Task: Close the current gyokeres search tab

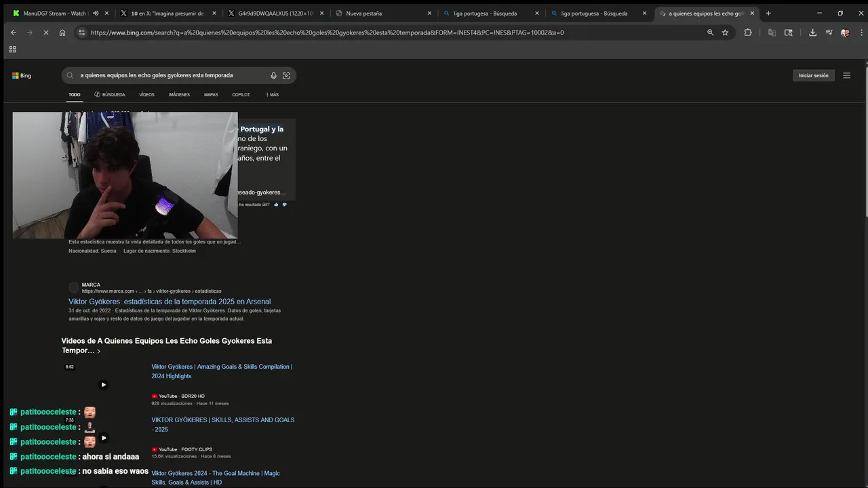Action: click(x=752, y=13)
